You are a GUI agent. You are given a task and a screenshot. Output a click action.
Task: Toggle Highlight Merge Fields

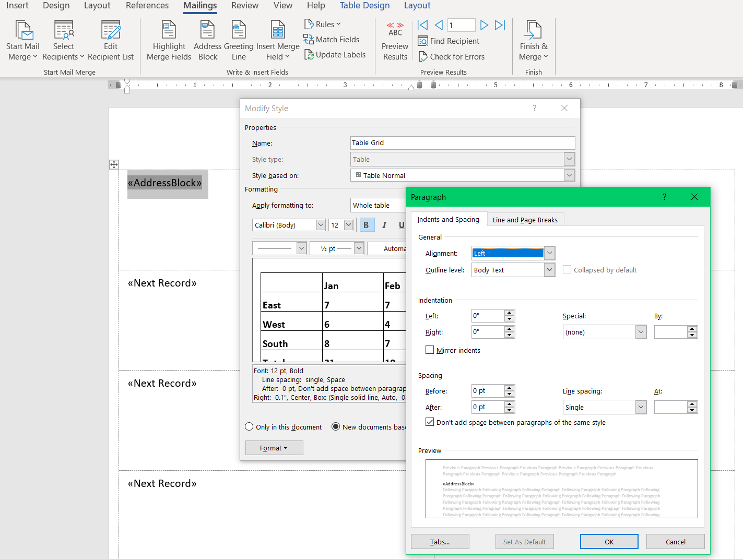[x=169, y=41]
